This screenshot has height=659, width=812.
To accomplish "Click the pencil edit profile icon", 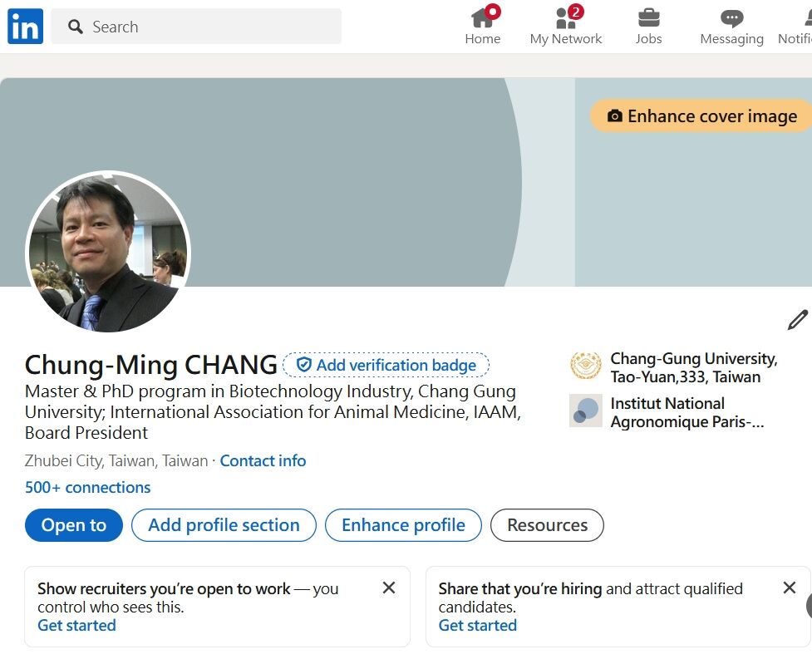I will (x=798, y=320).
